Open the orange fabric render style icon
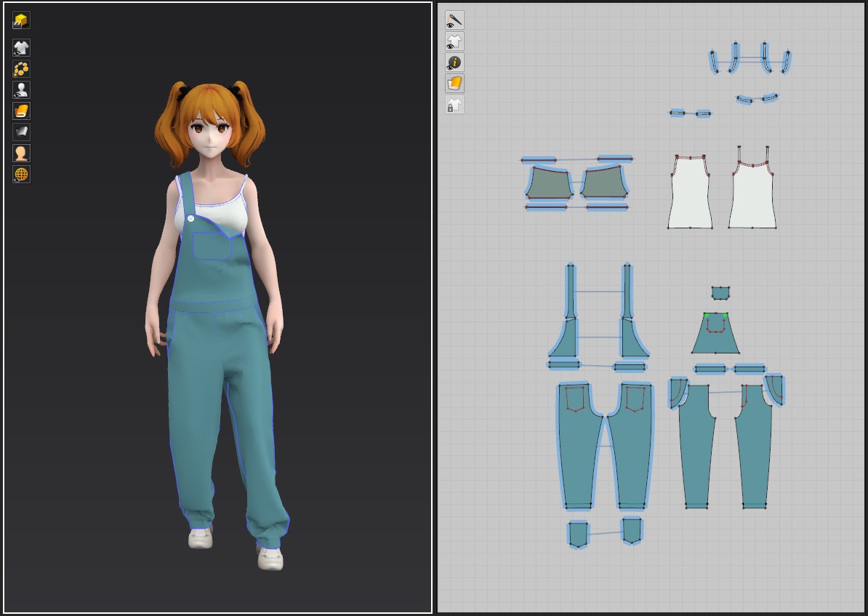The width and height of the screenshot is (868, 616). pyautogui.click(x=21, y=111)
